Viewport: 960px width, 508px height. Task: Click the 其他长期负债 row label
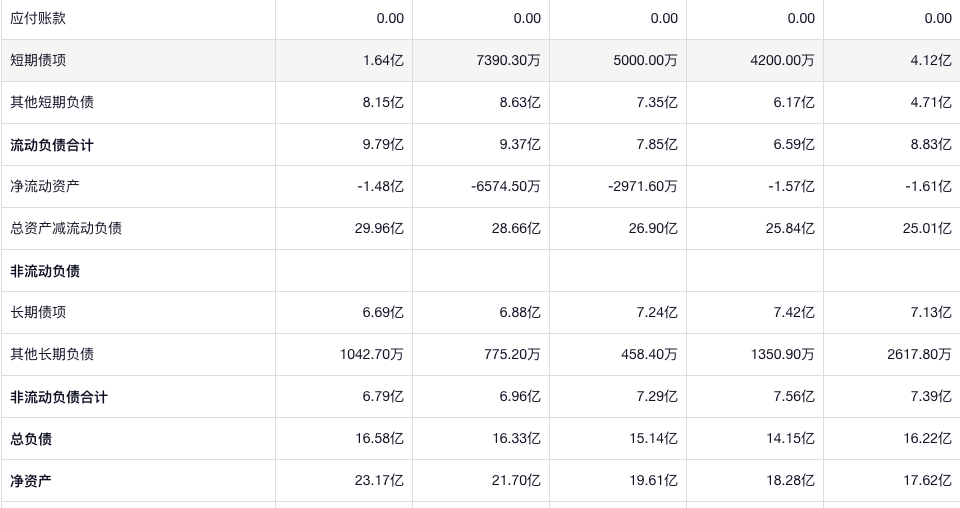[52, 354]
